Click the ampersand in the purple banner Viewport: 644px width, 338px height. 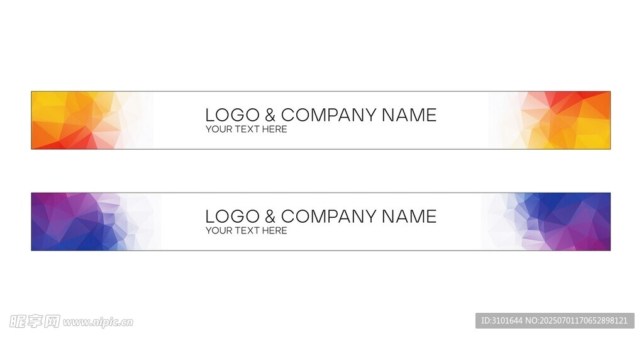pos(270,217)
